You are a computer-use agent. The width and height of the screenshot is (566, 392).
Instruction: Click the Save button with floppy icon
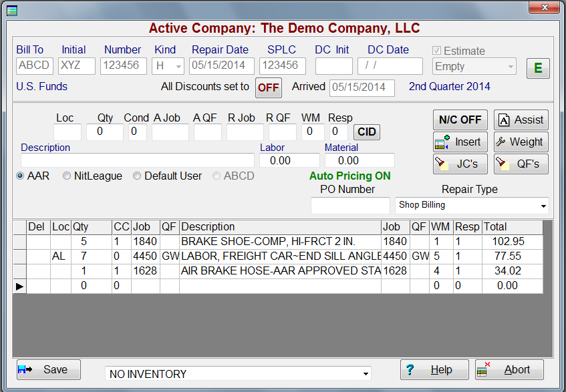(x=48, y=369)
